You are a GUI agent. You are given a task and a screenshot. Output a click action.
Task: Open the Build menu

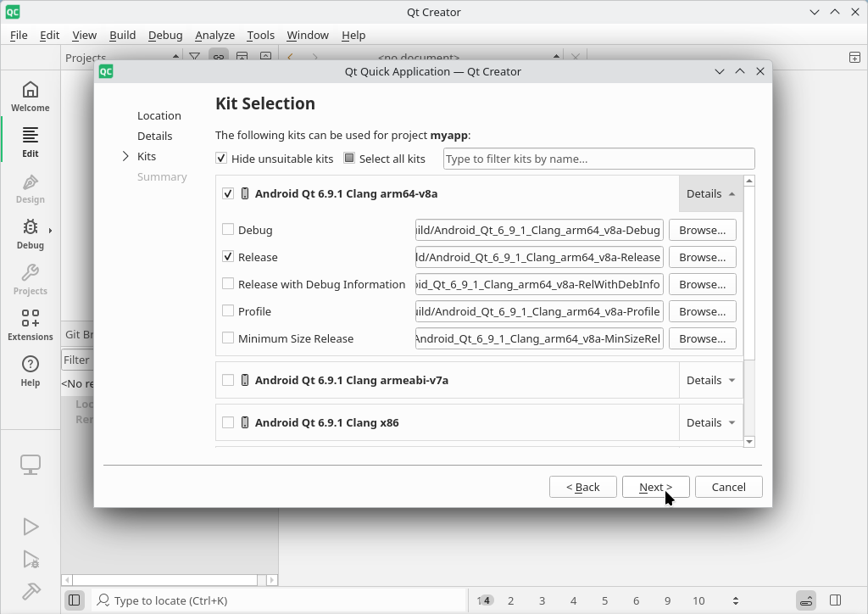click(122, 35)
